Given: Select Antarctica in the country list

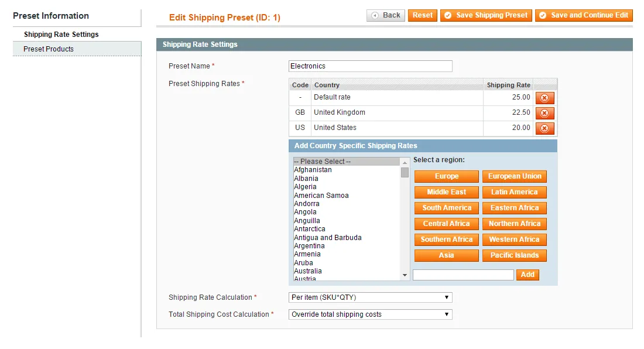Looking at the screenshot, I should (x=346, y=229).
